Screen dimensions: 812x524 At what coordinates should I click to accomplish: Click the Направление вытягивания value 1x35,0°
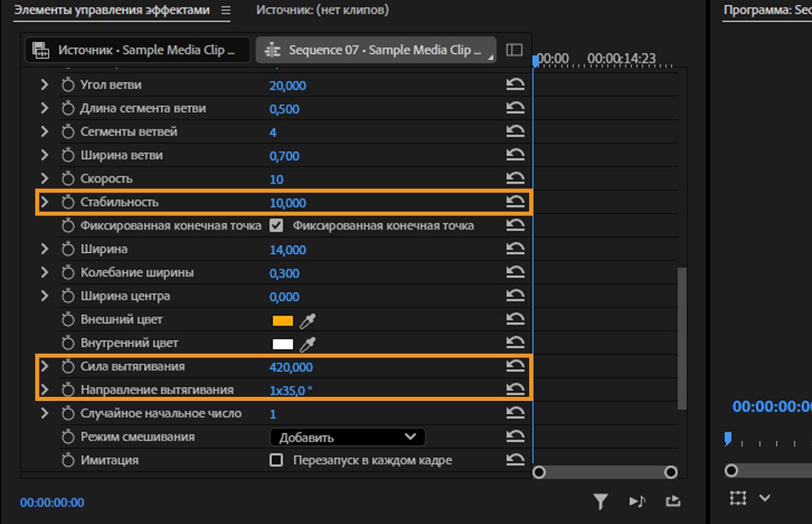[291, 390]
